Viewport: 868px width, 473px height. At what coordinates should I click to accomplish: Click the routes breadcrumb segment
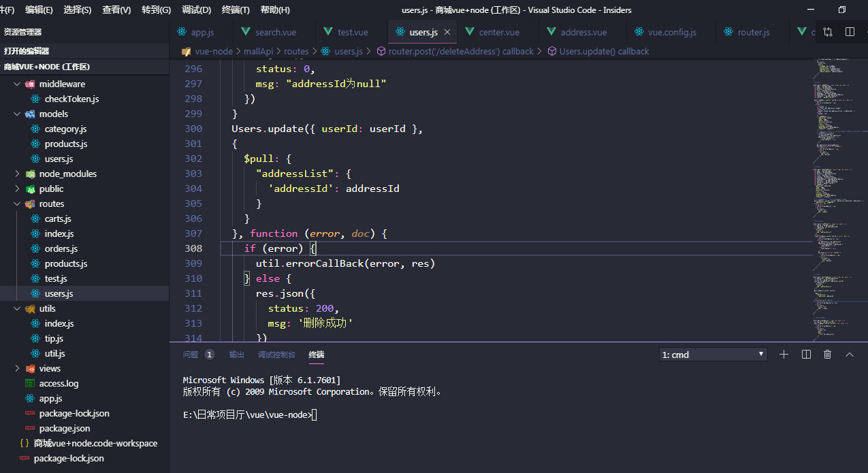pyautogui.click(x=296, y=51)
